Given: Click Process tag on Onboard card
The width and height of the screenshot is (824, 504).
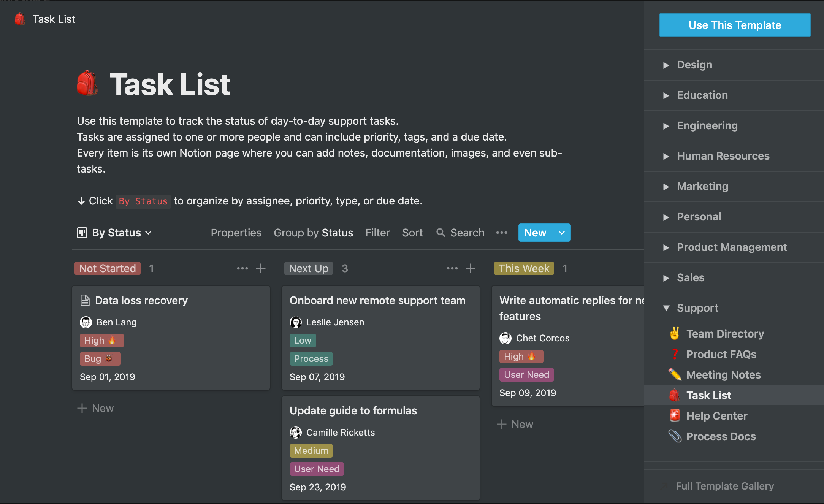Looking at the screenshot, I should (311, 359).
